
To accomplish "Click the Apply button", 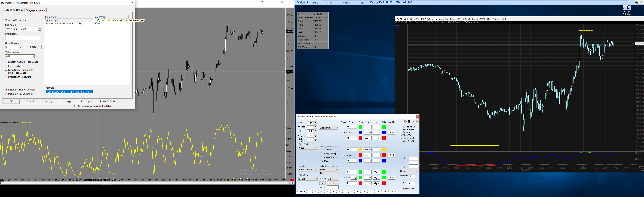I will coord(49,101).
